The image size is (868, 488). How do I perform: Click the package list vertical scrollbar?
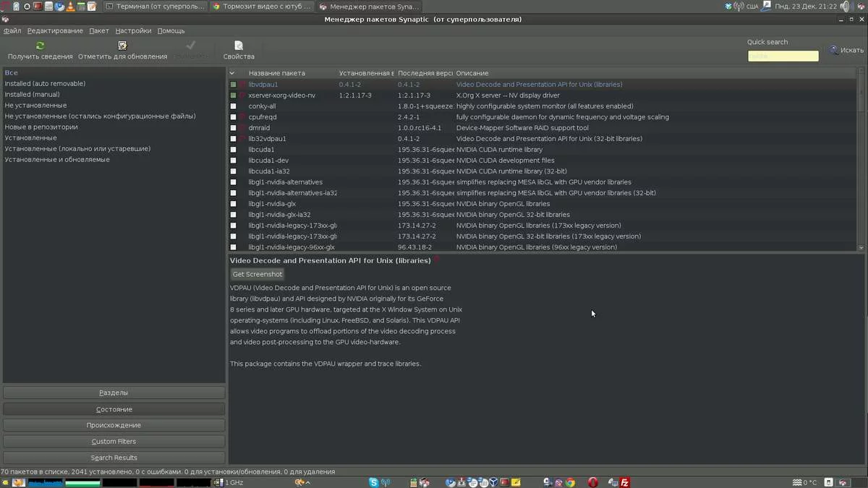(x=861, y=159)
